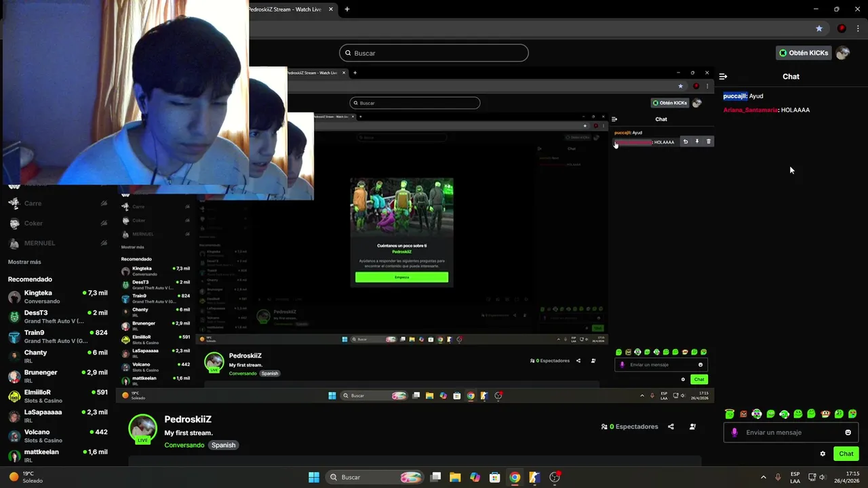Click the share icon next to Espectadores

(671, 426)
